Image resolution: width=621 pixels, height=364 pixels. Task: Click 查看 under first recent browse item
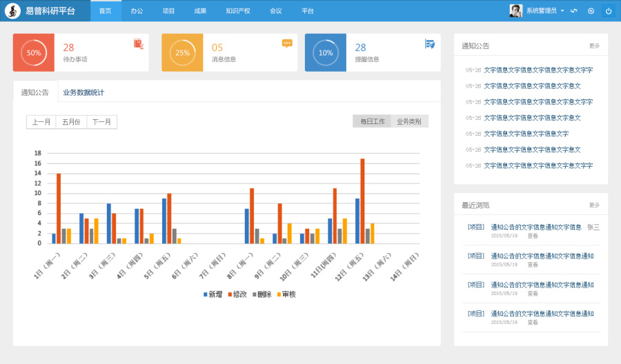click(533, 236)
